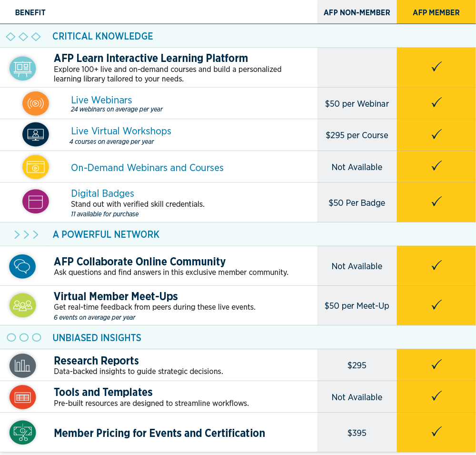Click the member checkmark for On-Demand Webinars
Screen dimensions: 476x455
436,166
